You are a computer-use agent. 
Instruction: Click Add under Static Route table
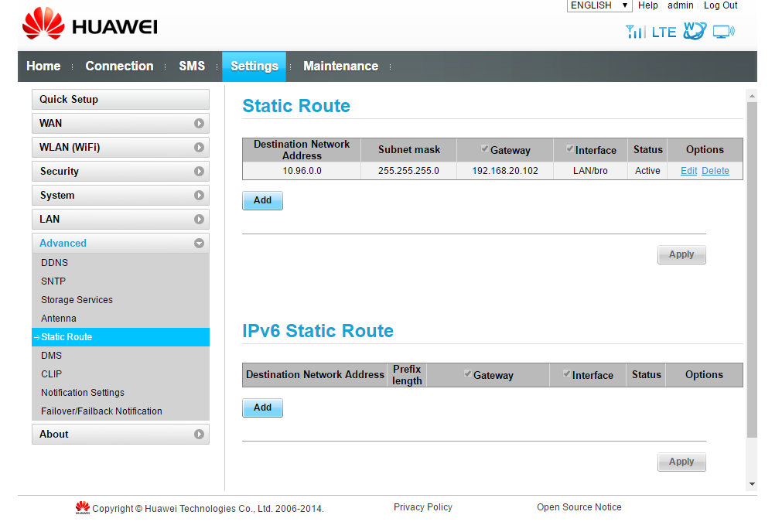(x=262, y=200)
